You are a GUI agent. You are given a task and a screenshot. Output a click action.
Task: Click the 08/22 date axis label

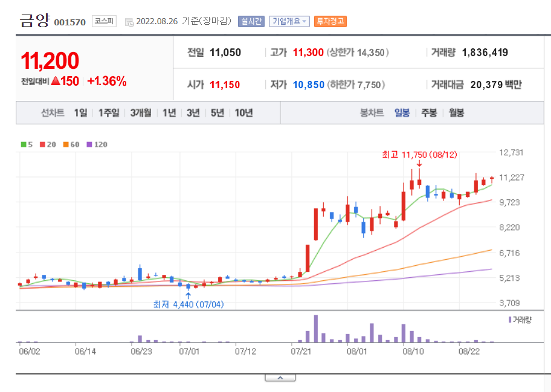[x=469, y=352]
